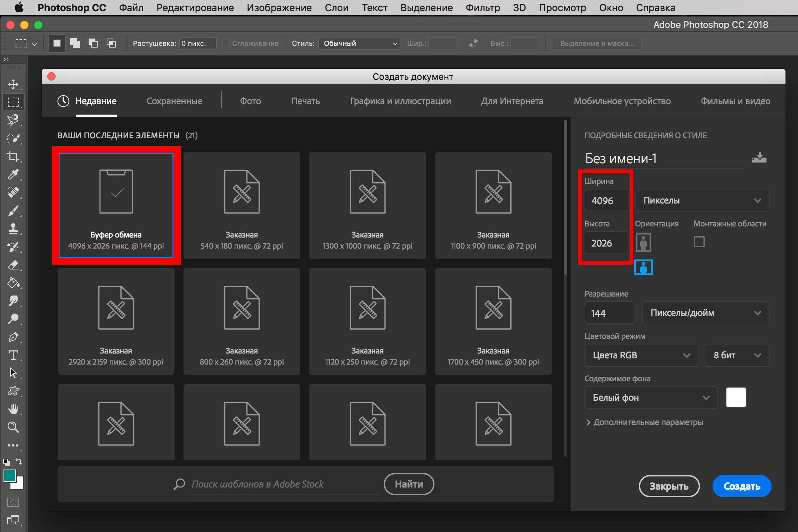Open the Пикселы width units dropdown
The width and height of the screenshot is (798, 532).
702,200
